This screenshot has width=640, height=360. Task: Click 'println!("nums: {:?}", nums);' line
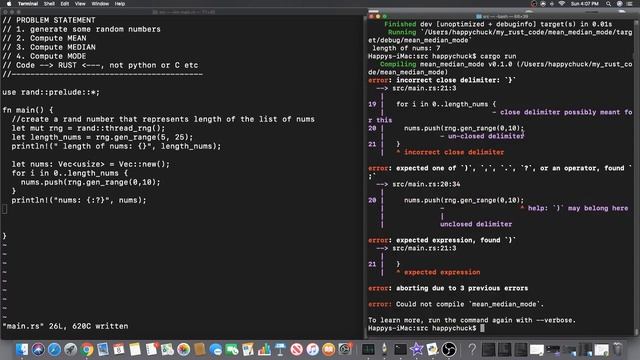(x=79, y=200)
